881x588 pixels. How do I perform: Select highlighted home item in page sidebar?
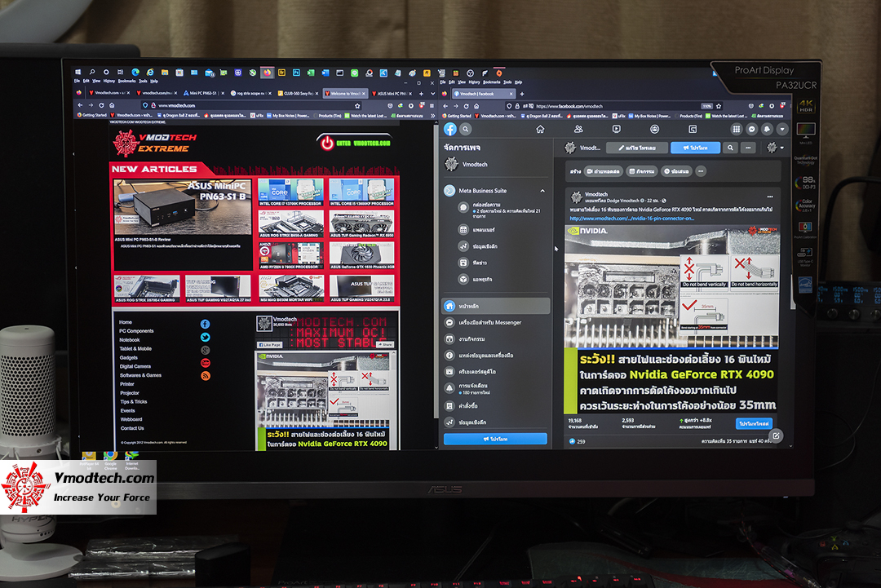(x=495, y=306)
